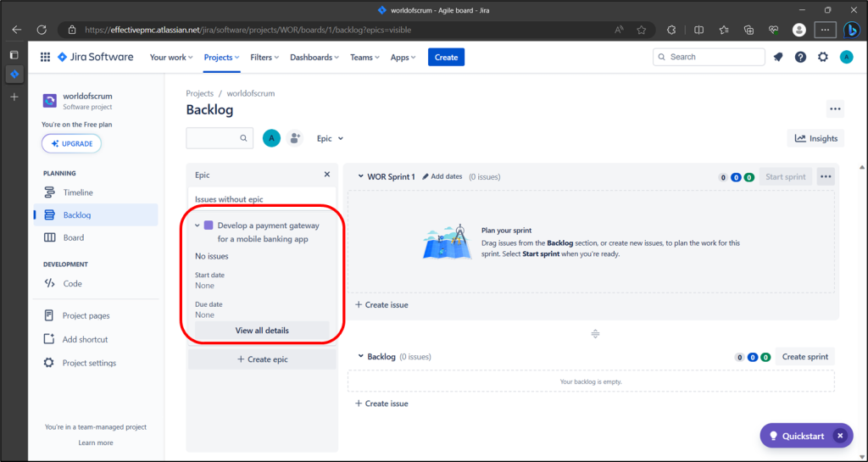
Task: Open the Filters dropdown menu
Action: pos(264,57)
